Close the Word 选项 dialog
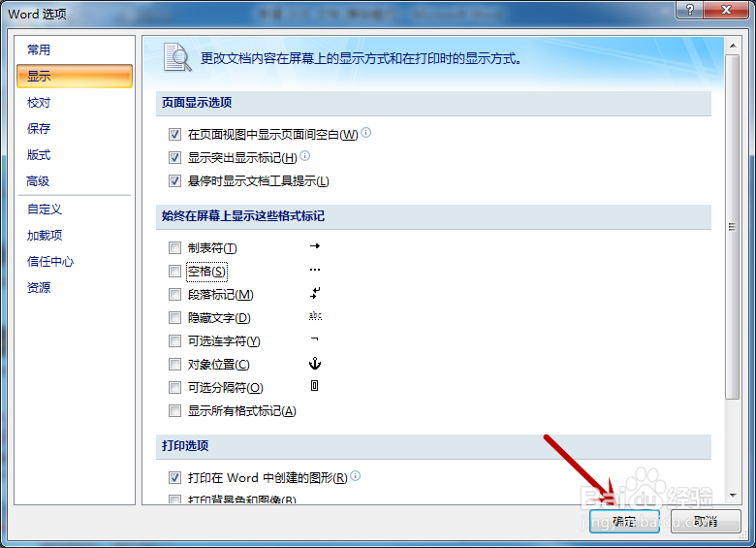This screenshot has height=548, width=756. (726, 9)
